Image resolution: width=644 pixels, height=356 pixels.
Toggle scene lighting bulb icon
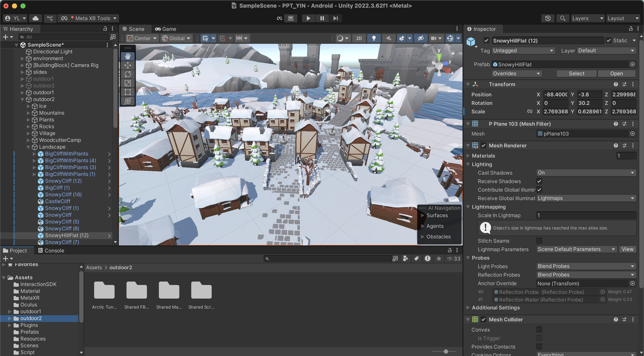click(x=374, y=38)
